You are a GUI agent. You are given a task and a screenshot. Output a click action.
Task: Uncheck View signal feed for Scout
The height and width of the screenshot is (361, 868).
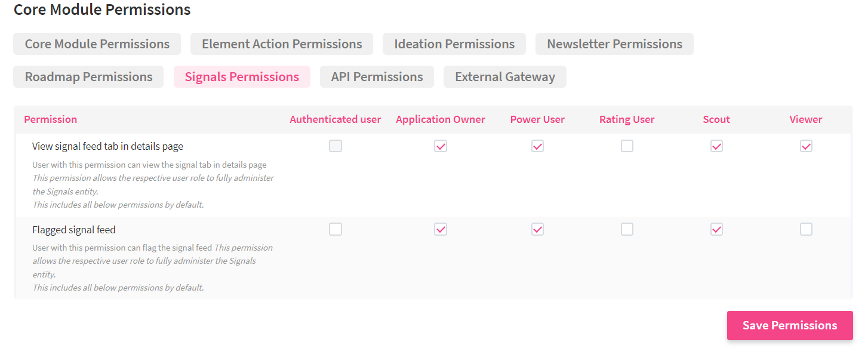pyautogui.click(x=716, y=146)
